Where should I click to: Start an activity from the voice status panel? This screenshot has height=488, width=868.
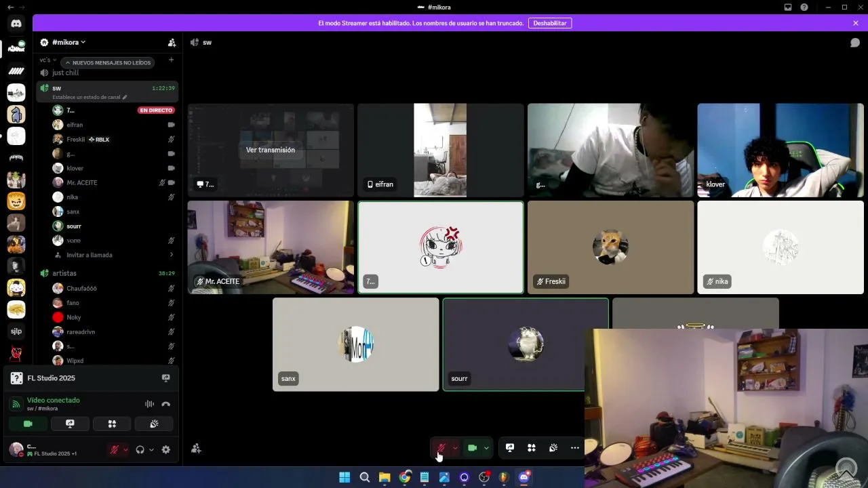112,424
